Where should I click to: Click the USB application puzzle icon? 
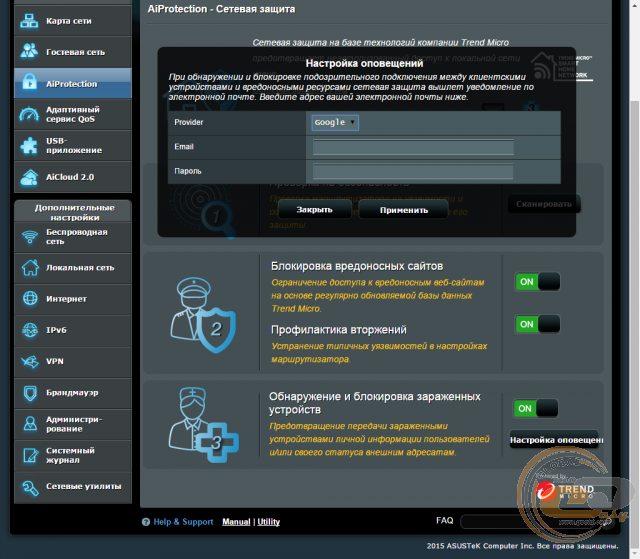click(x=29, y=146)
